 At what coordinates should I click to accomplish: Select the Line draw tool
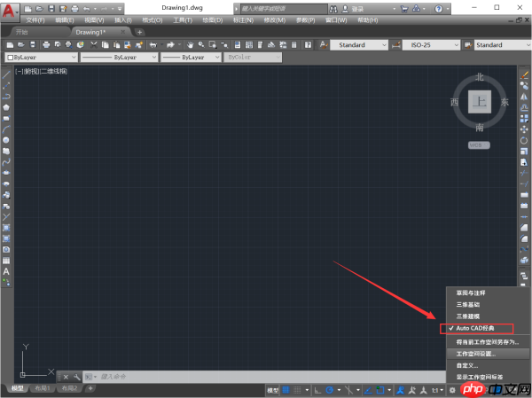click(x=6, y=74)
